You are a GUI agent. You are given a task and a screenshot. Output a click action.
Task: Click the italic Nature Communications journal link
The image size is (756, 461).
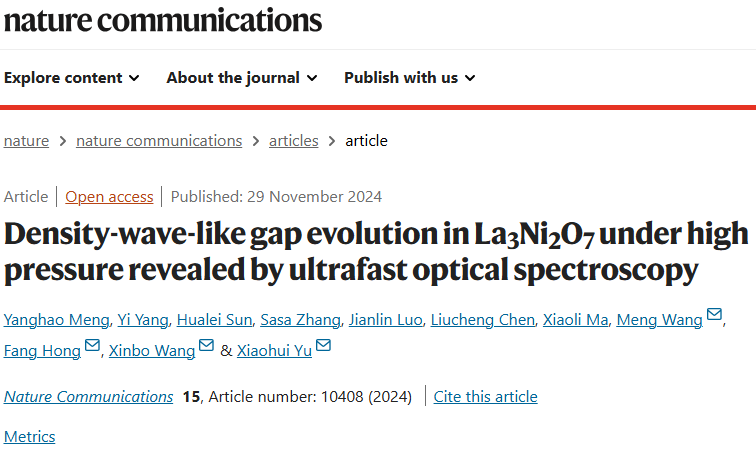tap(88, 397)
